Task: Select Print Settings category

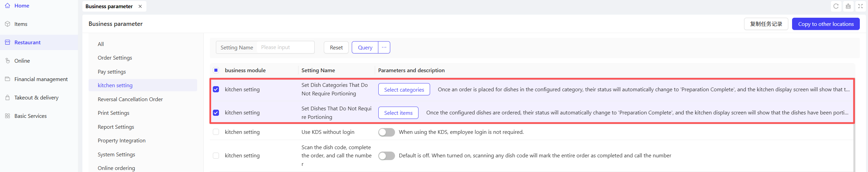Action: pyautogui.click(x=113, y=113)
